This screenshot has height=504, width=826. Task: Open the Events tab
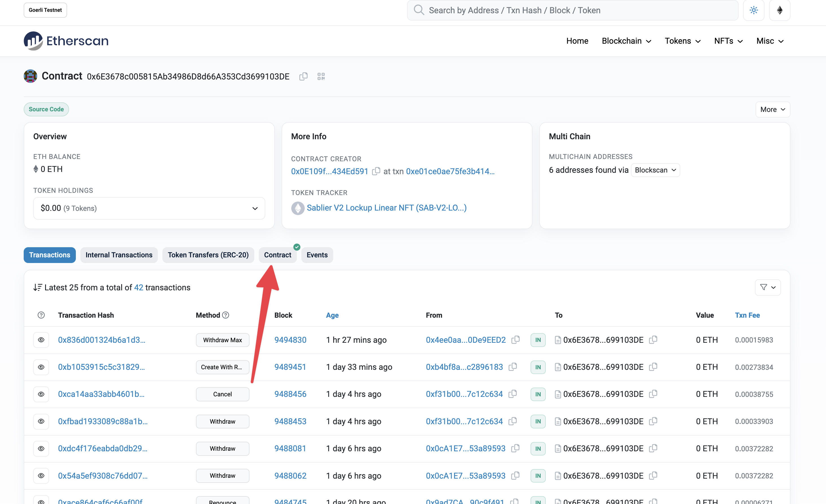pyautogui.click(x=317, y=255)
